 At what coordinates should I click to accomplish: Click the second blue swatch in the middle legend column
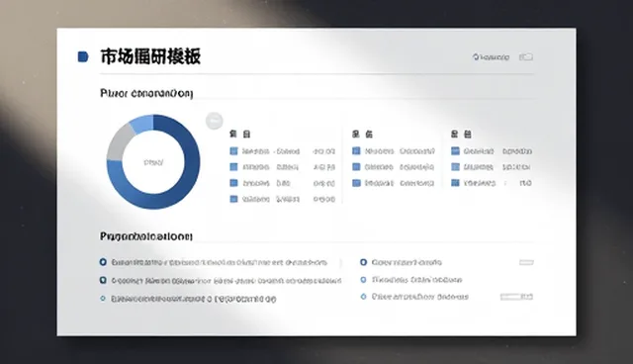point(356,167)
